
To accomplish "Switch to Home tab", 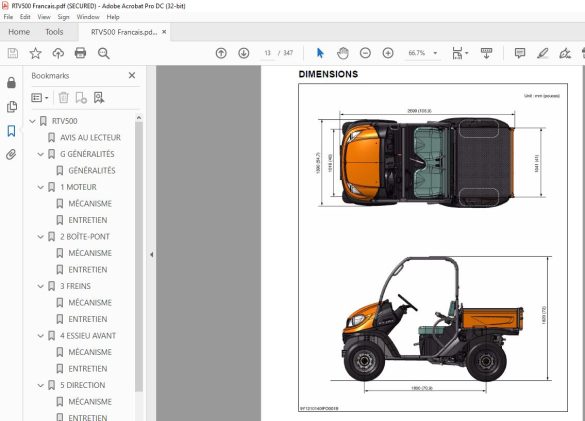I will point(19,32).
